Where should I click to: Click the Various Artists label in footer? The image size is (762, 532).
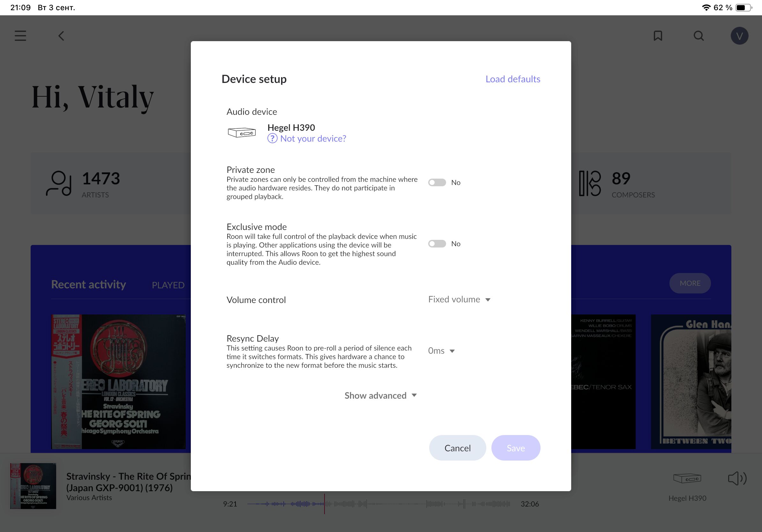pos(89,498)
